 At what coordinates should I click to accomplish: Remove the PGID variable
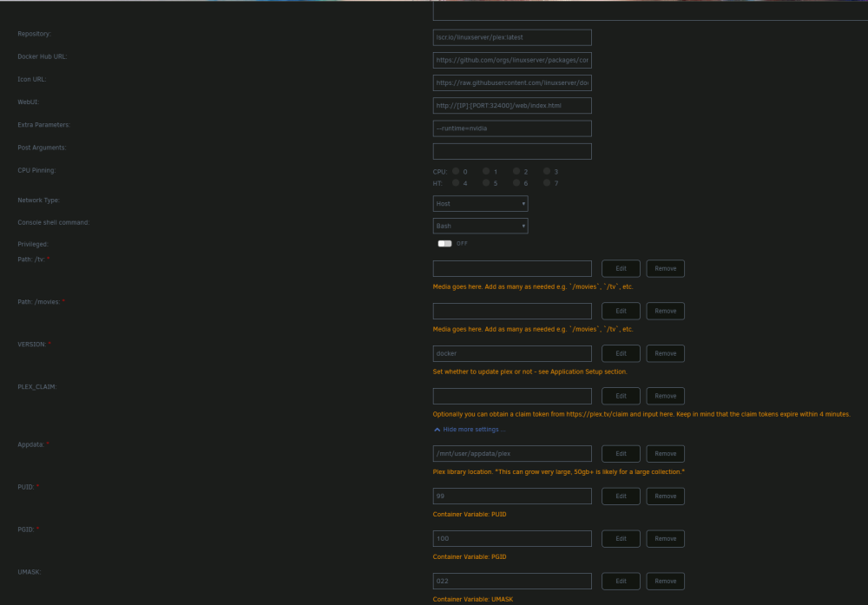[x=666, y=538]
